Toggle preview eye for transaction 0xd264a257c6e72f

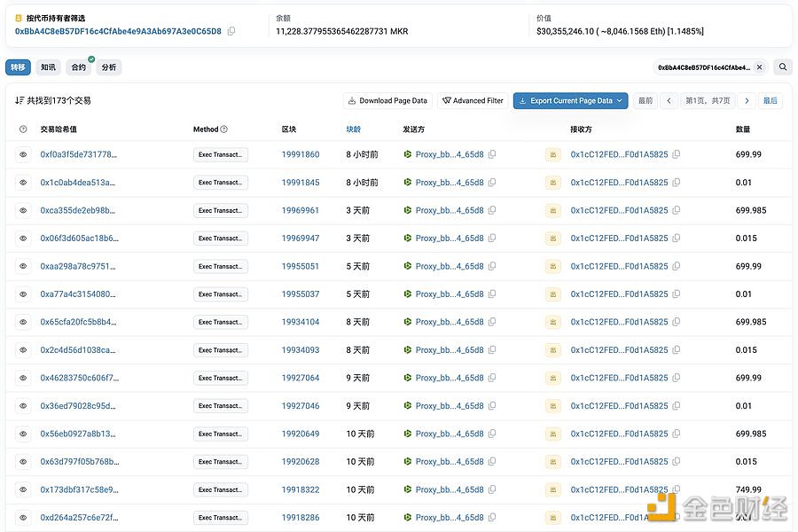point(23,518)
